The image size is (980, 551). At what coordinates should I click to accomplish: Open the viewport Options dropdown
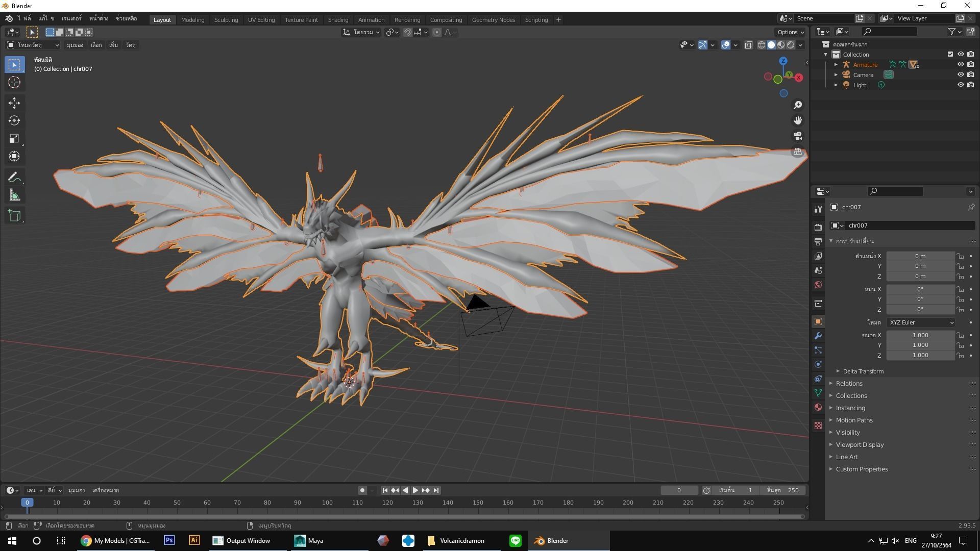point(791,32)
